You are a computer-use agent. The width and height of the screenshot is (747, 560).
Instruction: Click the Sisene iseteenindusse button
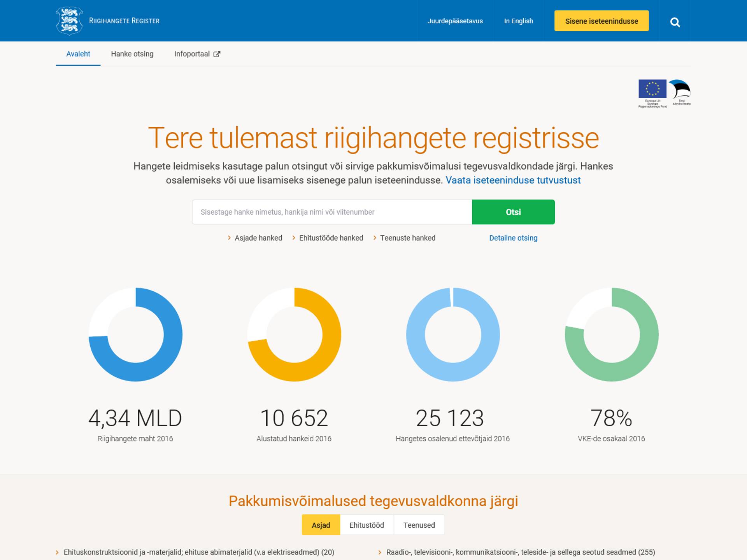click(601, 21)
